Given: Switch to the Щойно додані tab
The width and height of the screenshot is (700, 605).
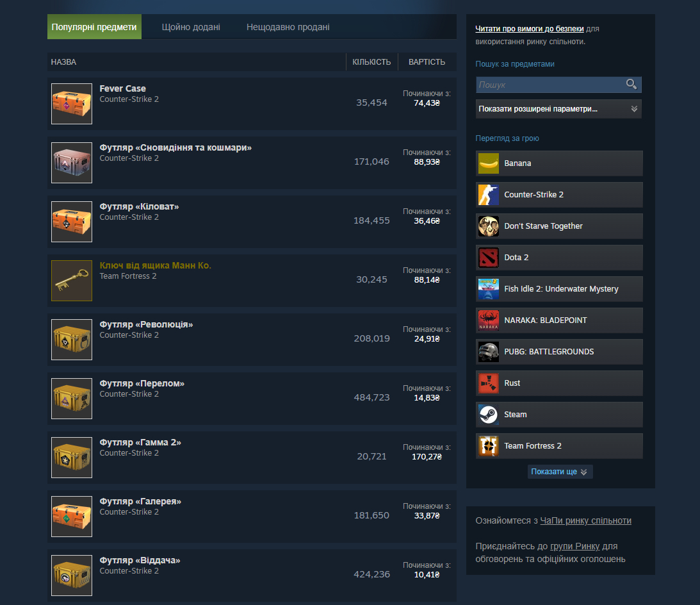Looking at the screenshot, I should 191,27.
